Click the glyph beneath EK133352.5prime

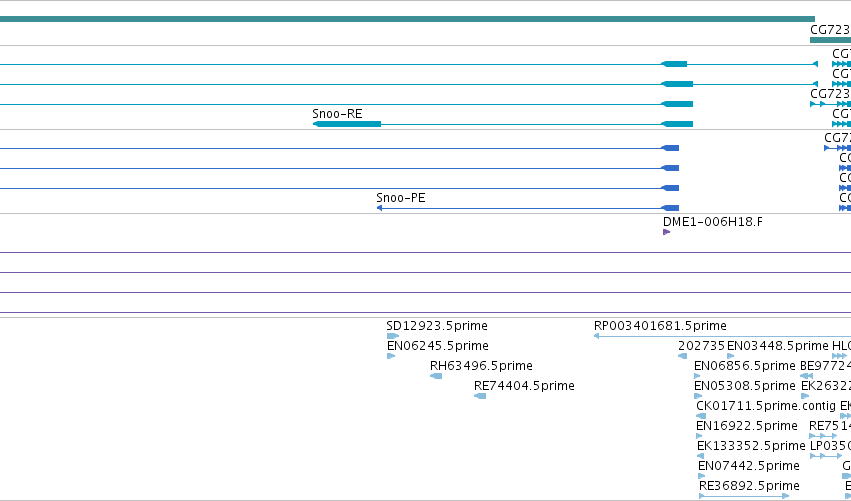701,456
